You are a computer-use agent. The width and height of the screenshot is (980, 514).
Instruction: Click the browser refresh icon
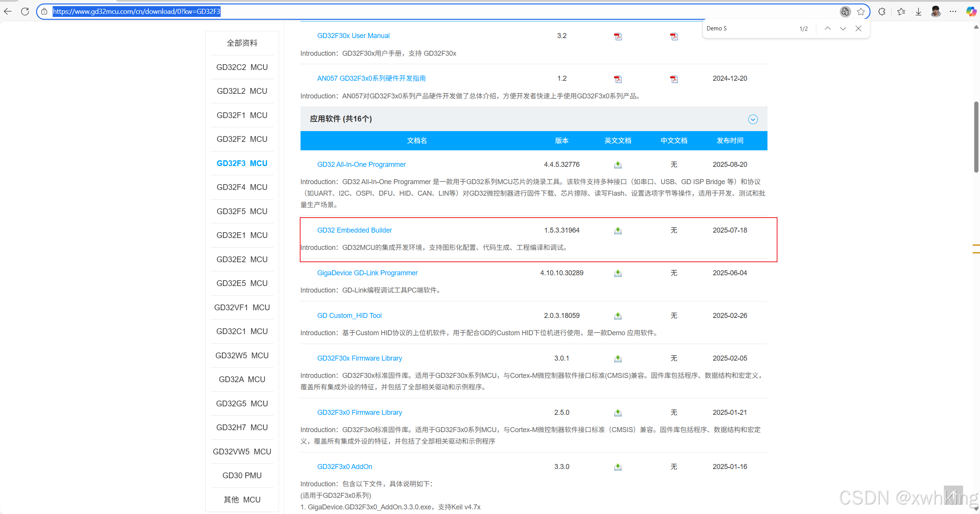tap(25, 12)
